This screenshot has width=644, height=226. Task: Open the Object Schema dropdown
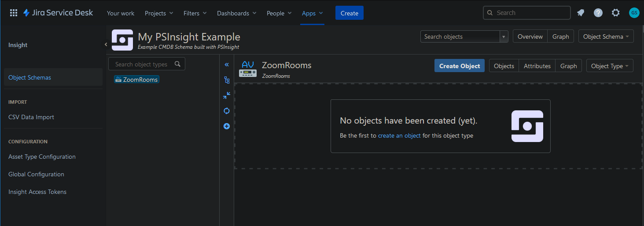(x=606, y=36)
